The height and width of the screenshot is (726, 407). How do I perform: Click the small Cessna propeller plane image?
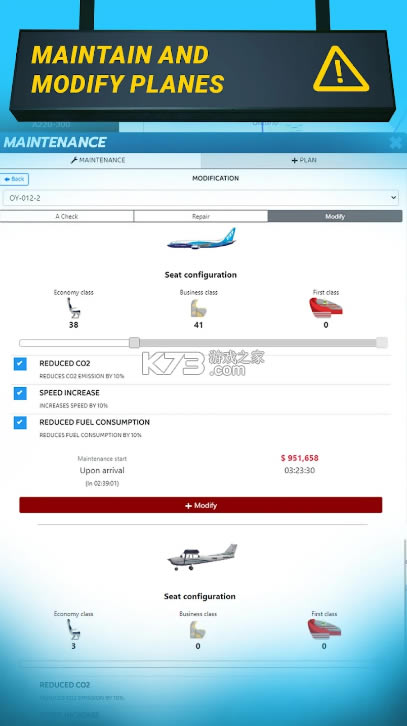pos(202,557)
